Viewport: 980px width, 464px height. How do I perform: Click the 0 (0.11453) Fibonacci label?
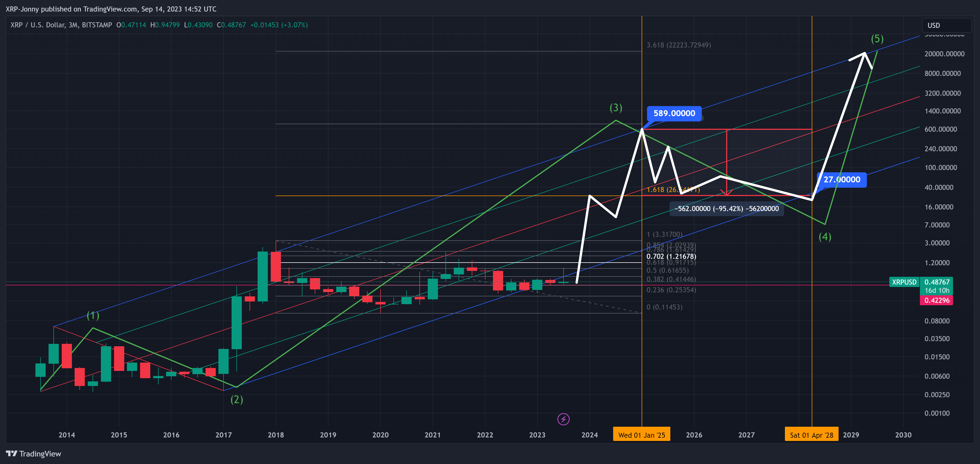tap(664, 307)
